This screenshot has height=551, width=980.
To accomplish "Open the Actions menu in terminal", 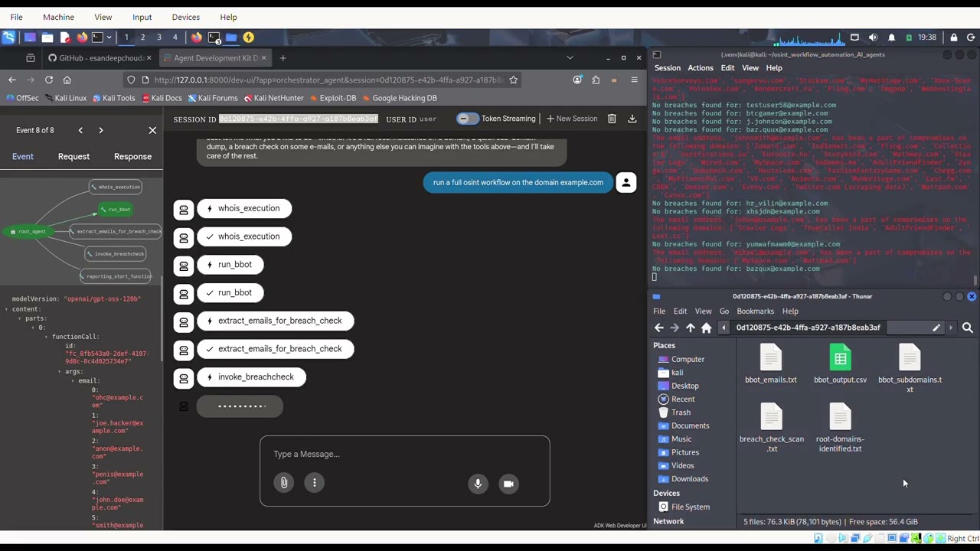I will 700,68.
